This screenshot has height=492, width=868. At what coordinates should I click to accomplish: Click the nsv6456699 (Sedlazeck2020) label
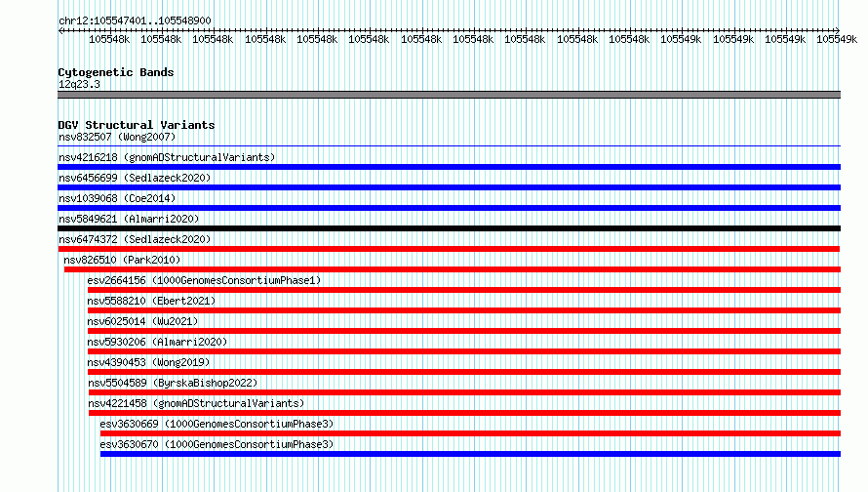[135, 178]
